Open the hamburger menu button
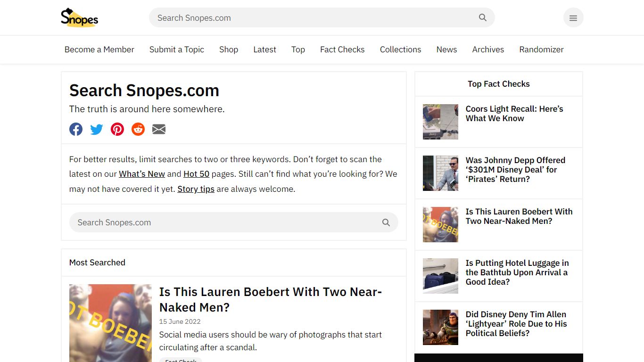Viewport: 644px width, 362px height. 573,18
